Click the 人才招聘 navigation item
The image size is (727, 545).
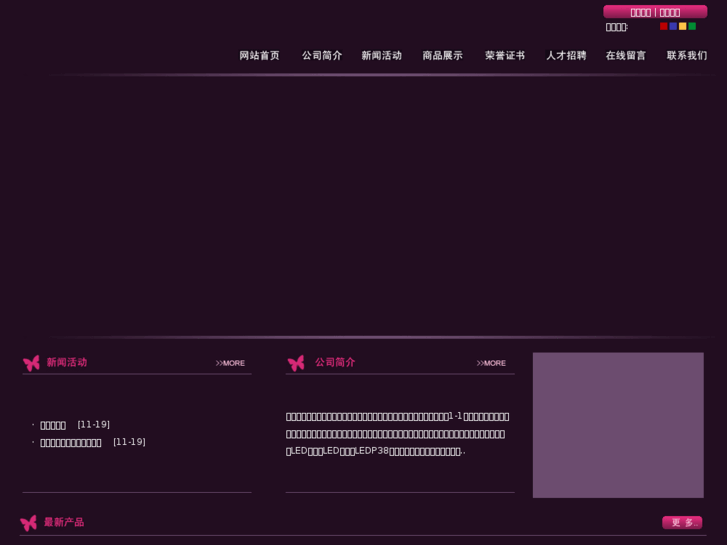tap(566, 56)
